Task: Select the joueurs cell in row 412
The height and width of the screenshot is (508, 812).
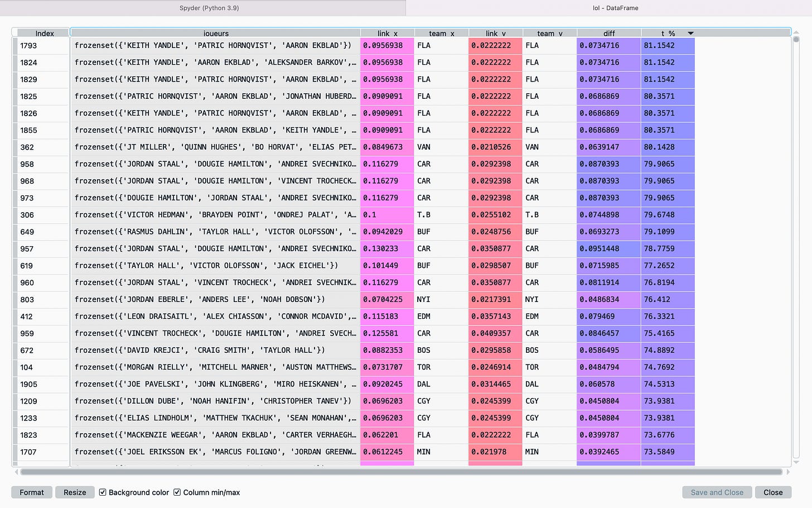Action: tap(215, 317)
